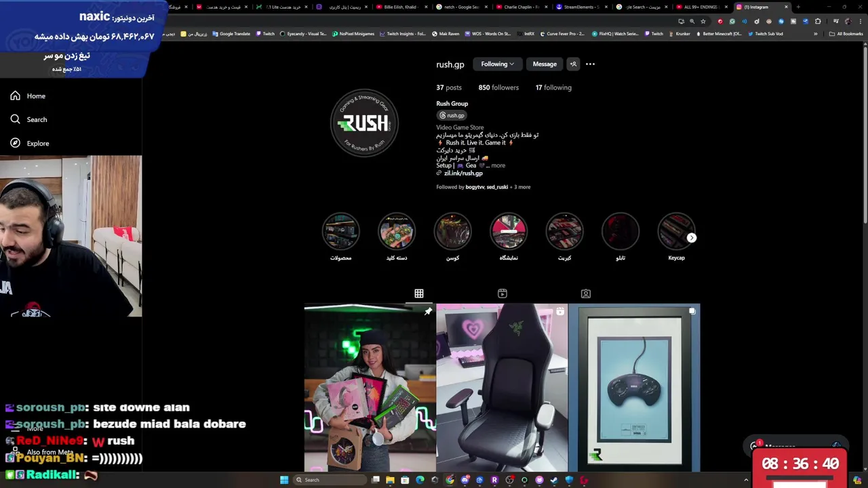Switch to the Billie Eilish, Khalid browser tab
This screenshot has height=488, width=868.
400,7
